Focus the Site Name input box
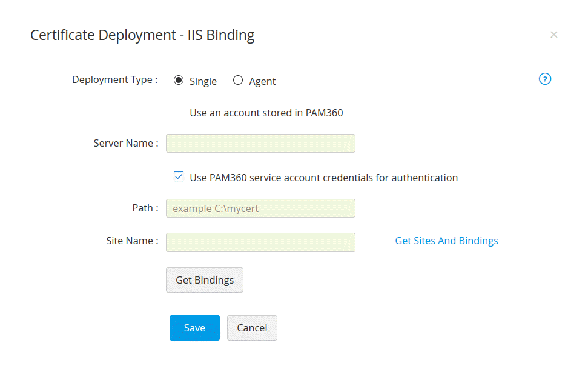The width and height of the screenshot is (588, 369). pyautogui.click(x=260, y=242)
